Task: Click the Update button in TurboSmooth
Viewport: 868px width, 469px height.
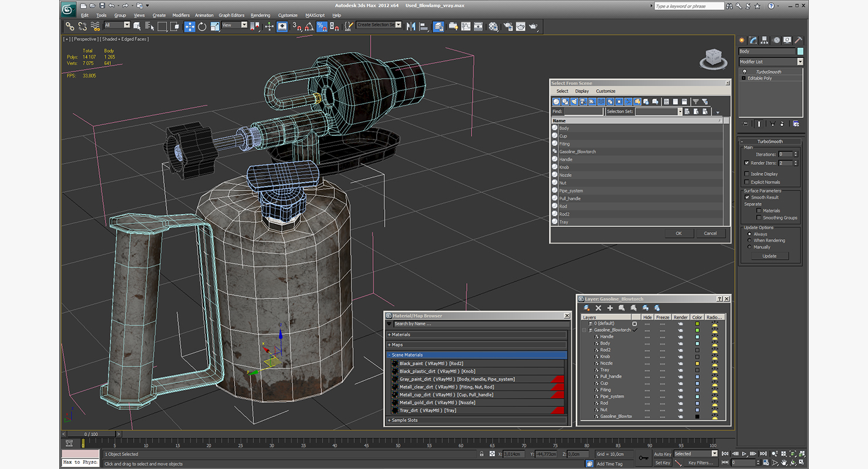Action: (769, 256)
